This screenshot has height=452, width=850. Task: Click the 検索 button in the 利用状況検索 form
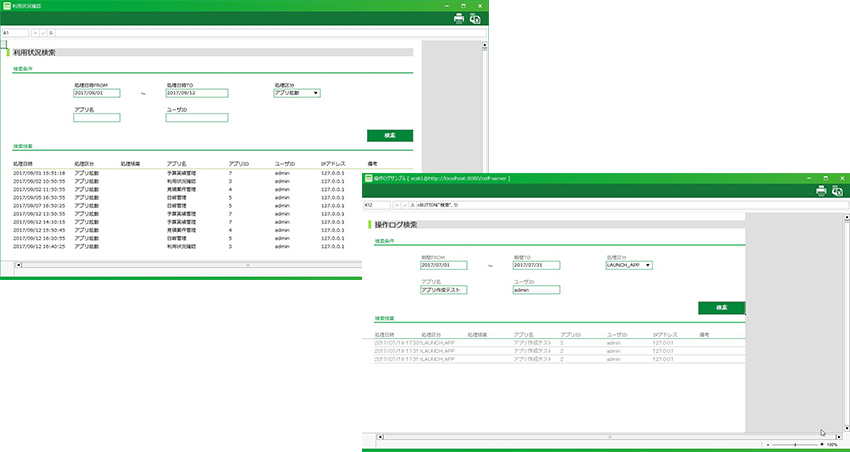coord(390,135)
